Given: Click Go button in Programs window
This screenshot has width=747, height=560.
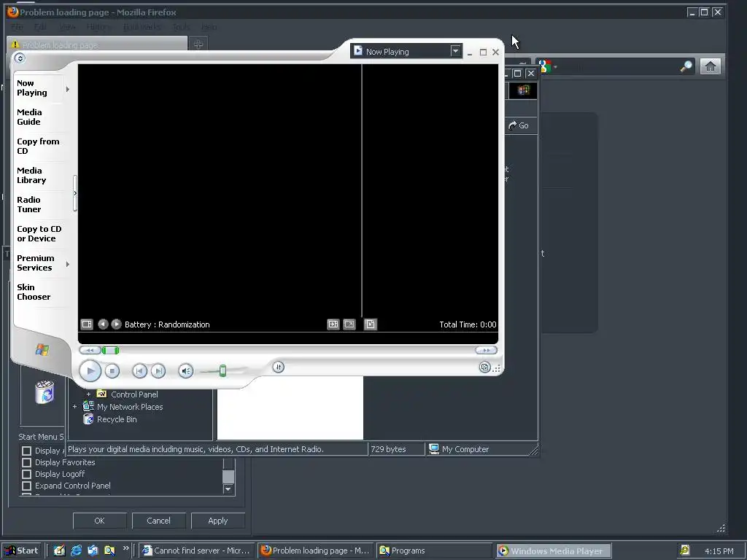Looking at the screenshot, I should [x=519, y=125].
